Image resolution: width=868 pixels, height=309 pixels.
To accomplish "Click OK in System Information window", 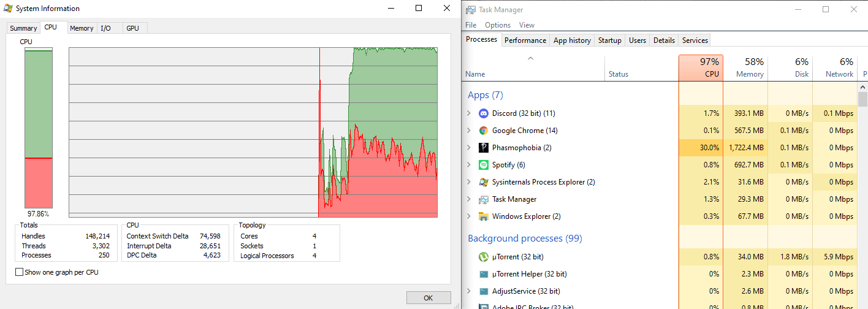I will tap(428, 298).
